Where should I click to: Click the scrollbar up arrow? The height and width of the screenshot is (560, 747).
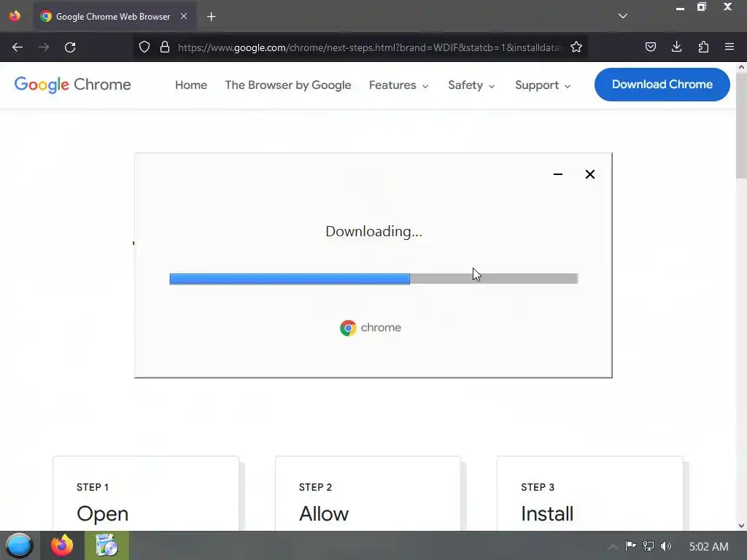(741, 67)
